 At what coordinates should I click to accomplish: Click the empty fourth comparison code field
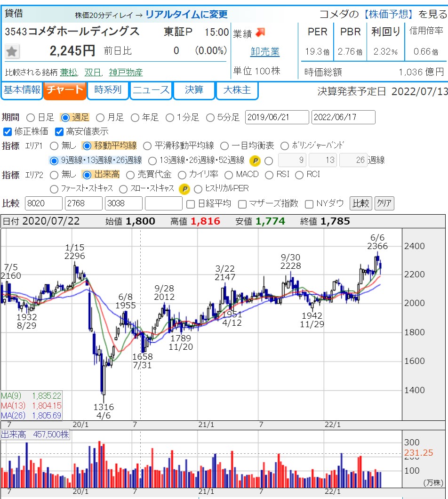click(163, 204)
